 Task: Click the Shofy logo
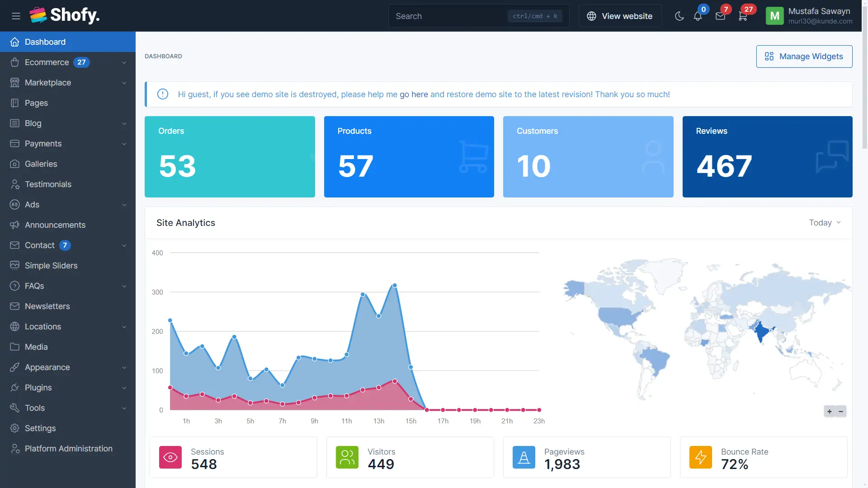pos(65,15)
